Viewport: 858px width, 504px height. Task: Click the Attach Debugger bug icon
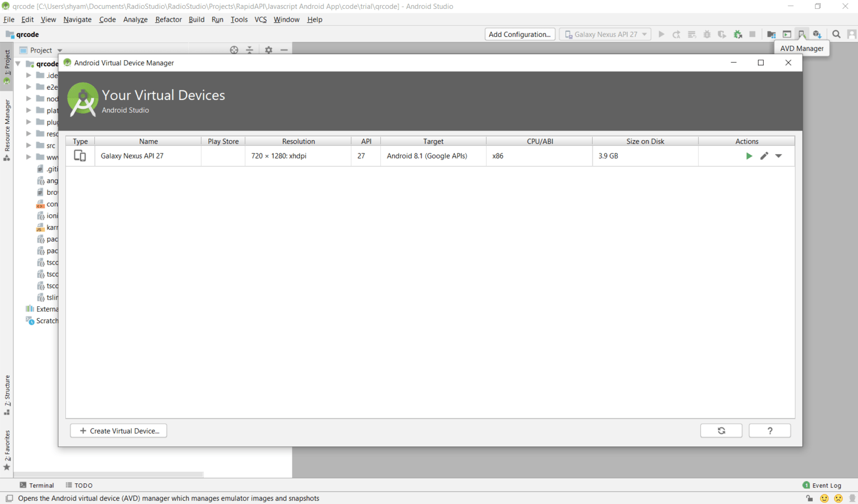point(737,35)
